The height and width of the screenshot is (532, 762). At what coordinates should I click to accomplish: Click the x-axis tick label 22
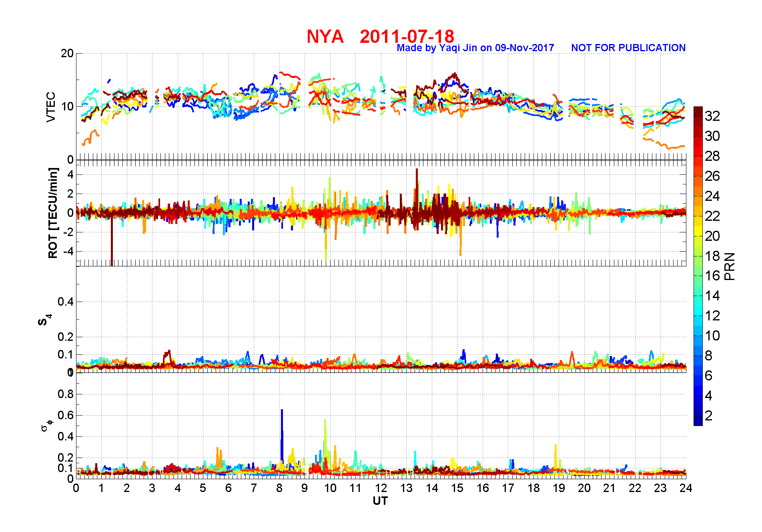[635, 488]
